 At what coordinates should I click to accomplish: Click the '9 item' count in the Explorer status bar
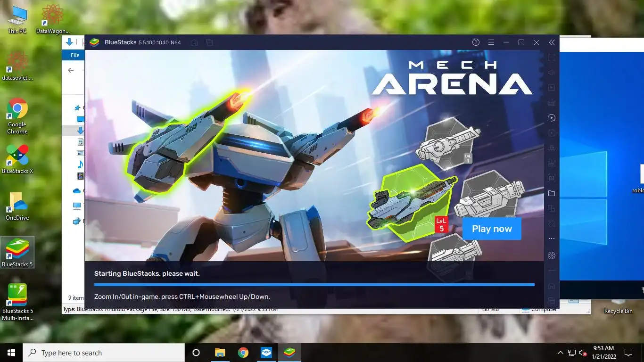pos(76,298)
